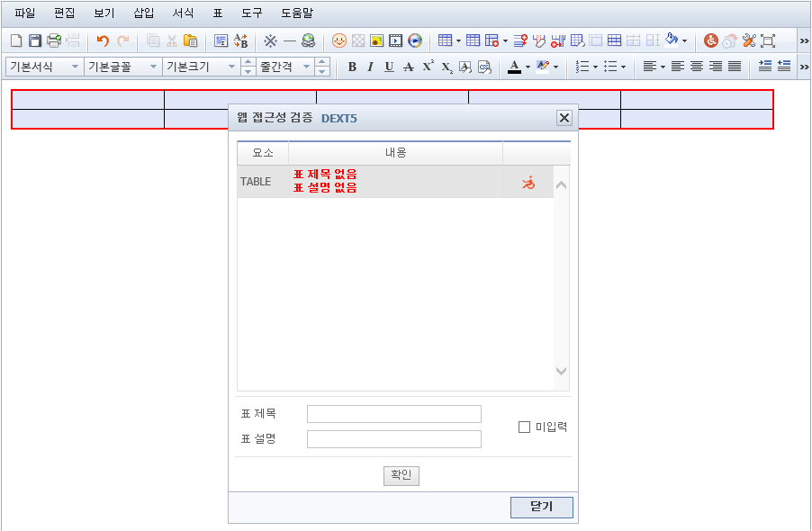Save the document with floppy icon
Viewport: 812px width, 531px height.
click(x=35, y=40)
